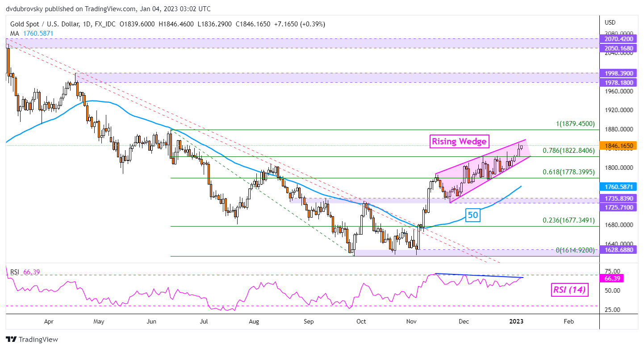Click the blue 1760.5871 MA price tag
This screenshot has width=644, height=349.
click(x=619, y=187)
